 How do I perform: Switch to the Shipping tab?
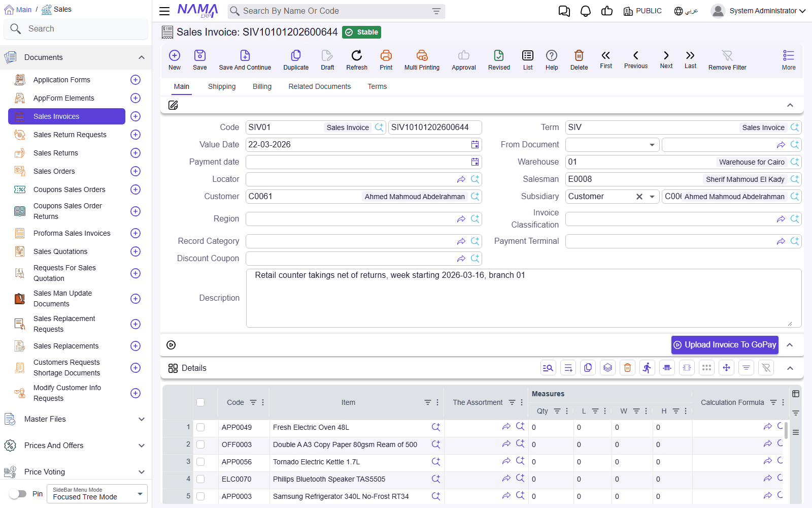coord(222,86)
